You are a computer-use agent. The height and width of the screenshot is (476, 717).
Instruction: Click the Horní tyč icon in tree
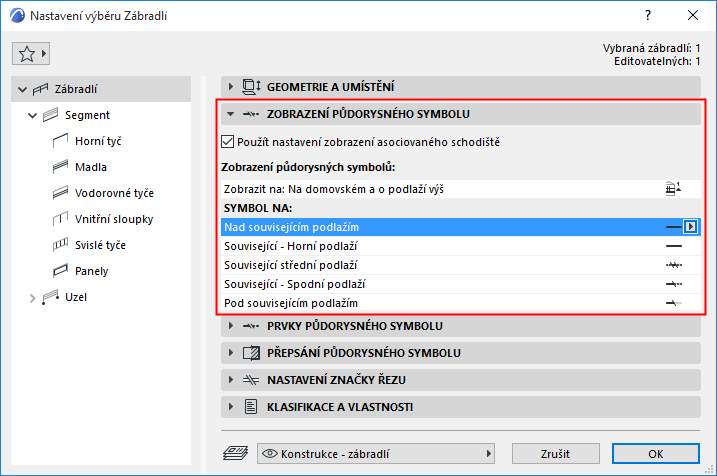(x=58, y=141)
